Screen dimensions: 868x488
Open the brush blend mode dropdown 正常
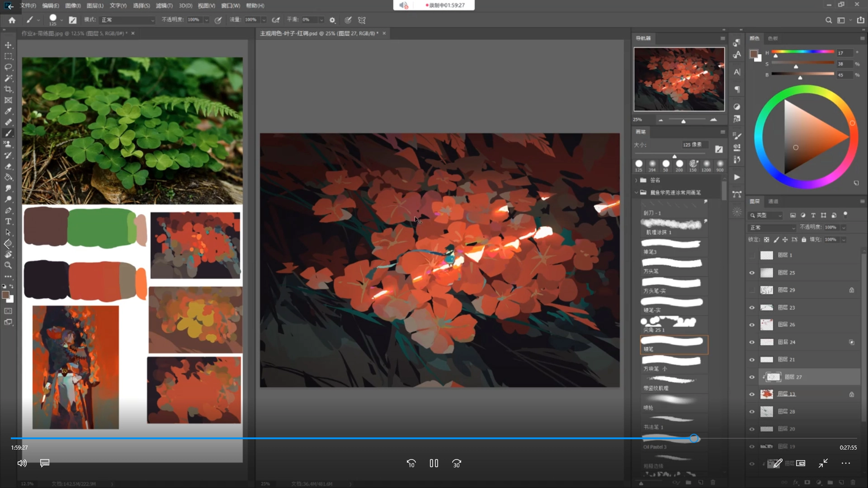pyautogui.click(x=127, y=20)
